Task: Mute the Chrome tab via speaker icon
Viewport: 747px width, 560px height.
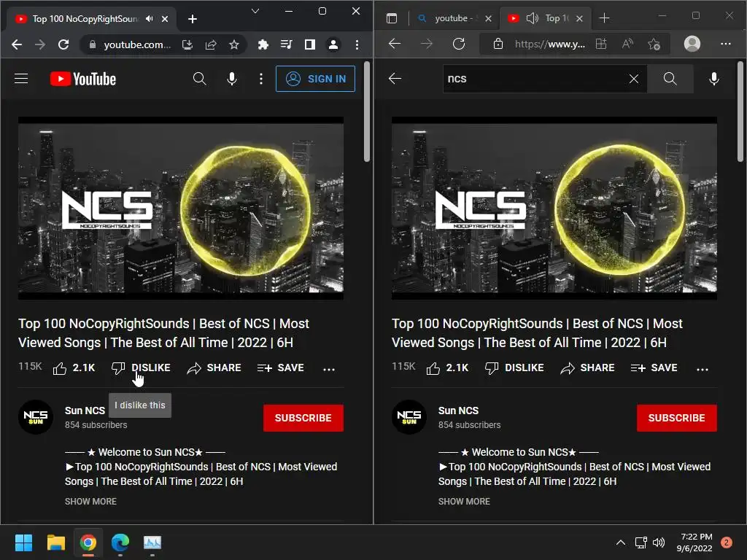Action: click(150, 18)
